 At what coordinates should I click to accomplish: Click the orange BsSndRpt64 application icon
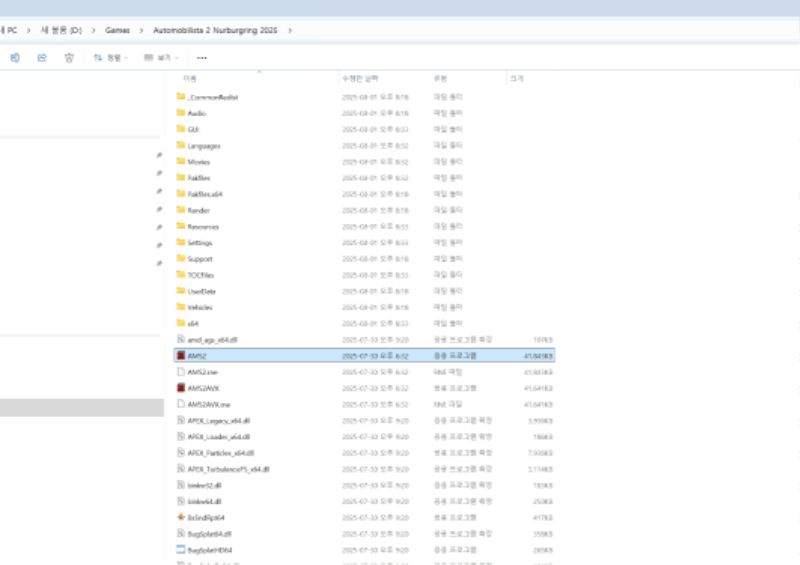[x=181, y=517]
